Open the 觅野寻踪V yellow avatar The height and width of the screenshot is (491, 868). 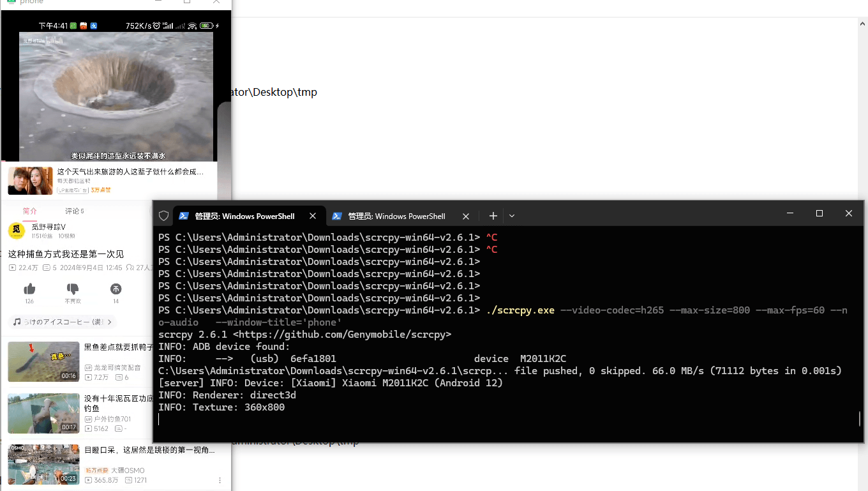[x=17, y=230]
